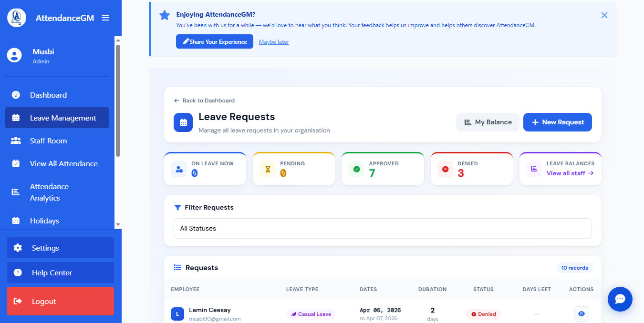Create a New Request
This screenshot has width=644, height=323.
(x=558, y=122)
